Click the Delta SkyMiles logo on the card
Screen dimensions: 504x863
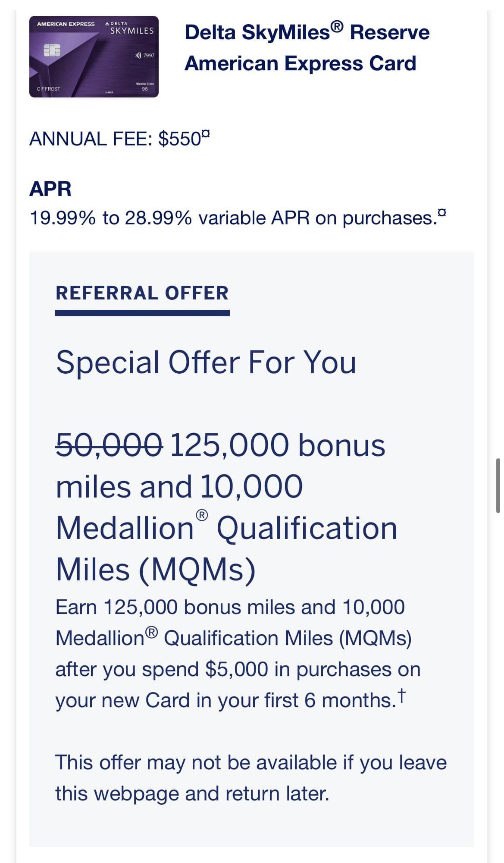(x=131, y=29)
